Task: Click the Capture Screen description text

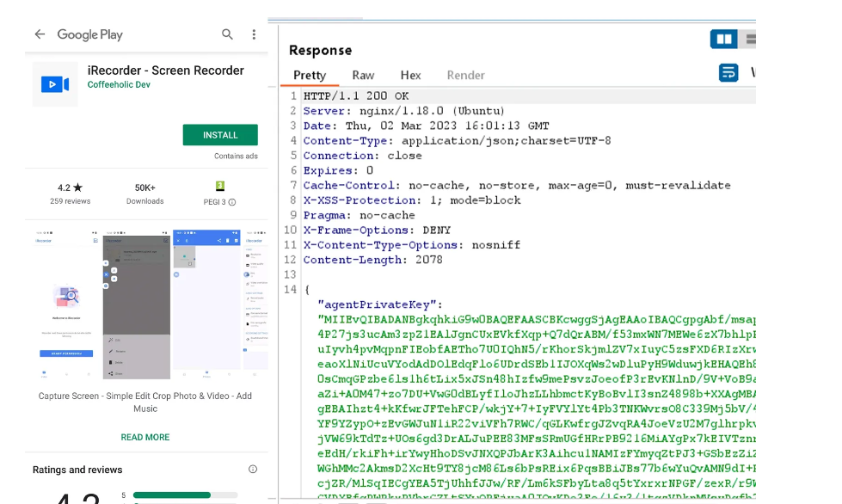Action: [x=145, y=402]
